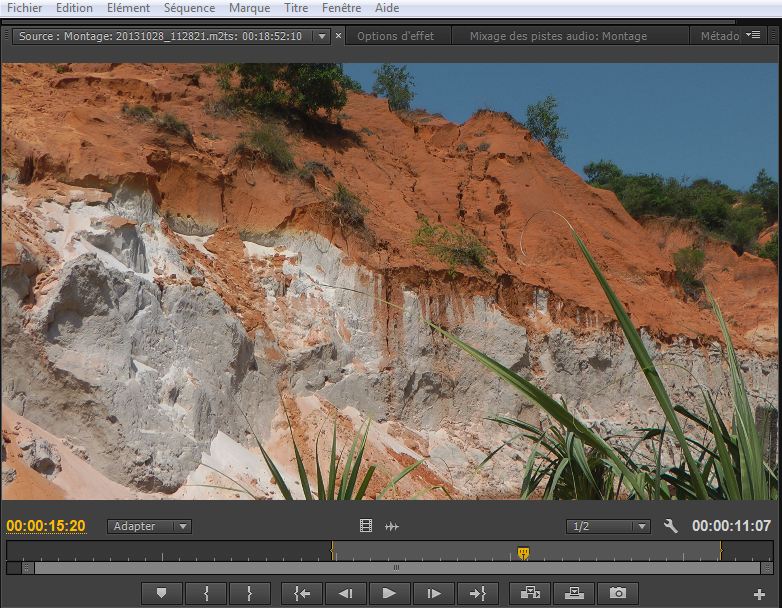The image size is (782, 608).
Task: Open the Adapter zoom level dropdown
Action: [150, 526]
